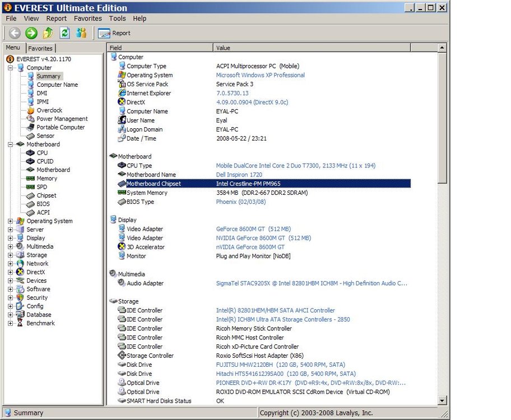Click the 3D Accelerator row icon
Image resolution: width=511 pixels, height=420 pixels.
122,246
